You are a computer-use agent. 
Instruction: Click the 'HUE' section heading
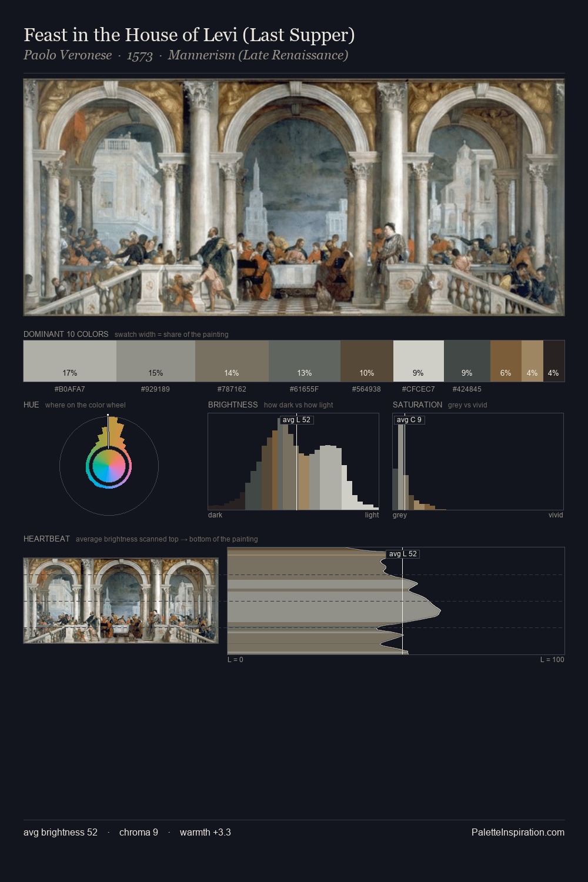(x=31, y=405)
